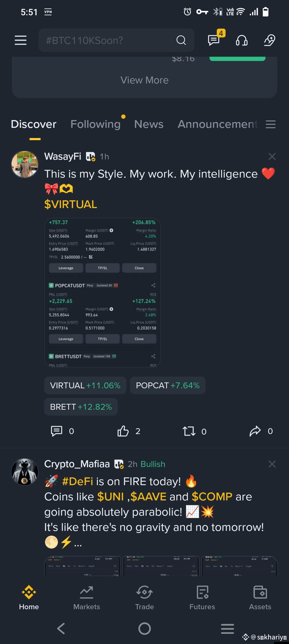This screenshot has width=289, height=644.
Task: Dismiss the WasayFi post
Action: click(272, 156)
